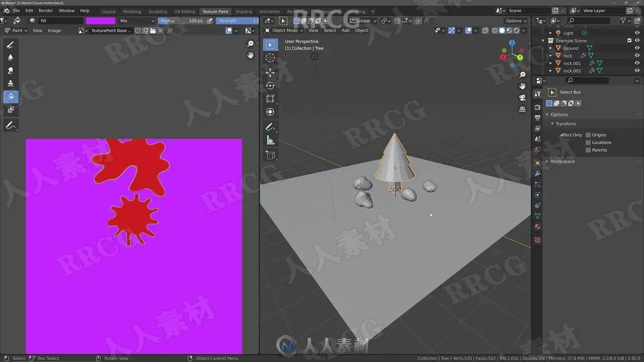The width and height of the screenshot is (644, 362).
Task: Open the 3D viewport Add menu
Action: point(346,31)
